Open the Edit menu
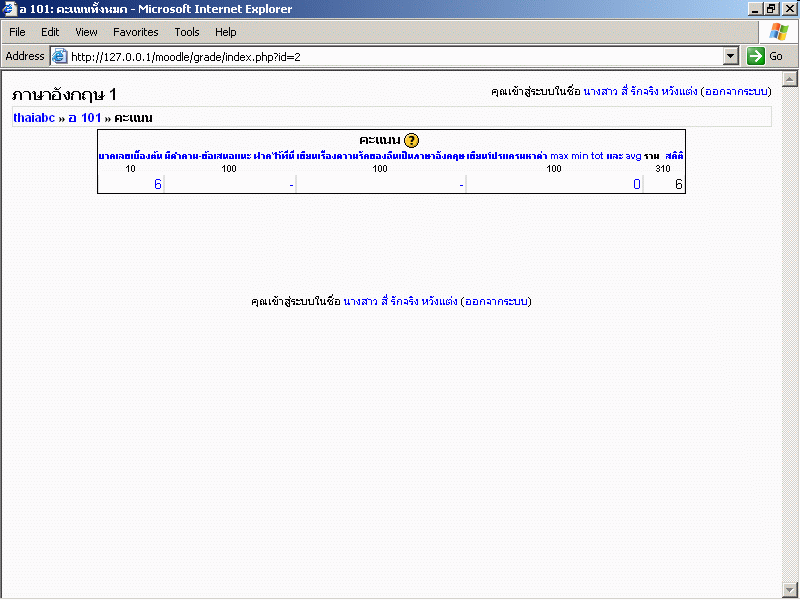 tap(50, 32)
